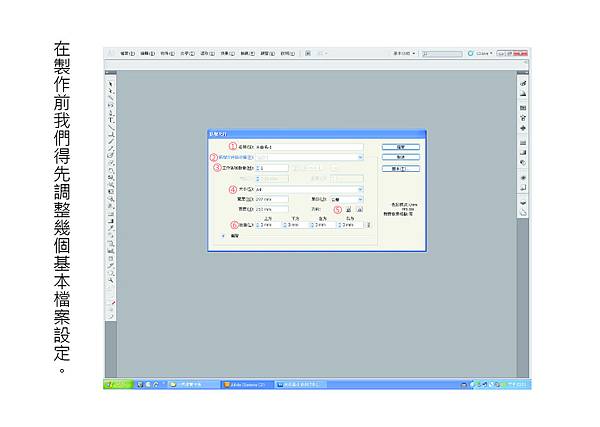Image resolution: width=600 pixels, height=427 pixels.
Task: Open the Gradient panel icon in right dock
Action: pos(523,153)
